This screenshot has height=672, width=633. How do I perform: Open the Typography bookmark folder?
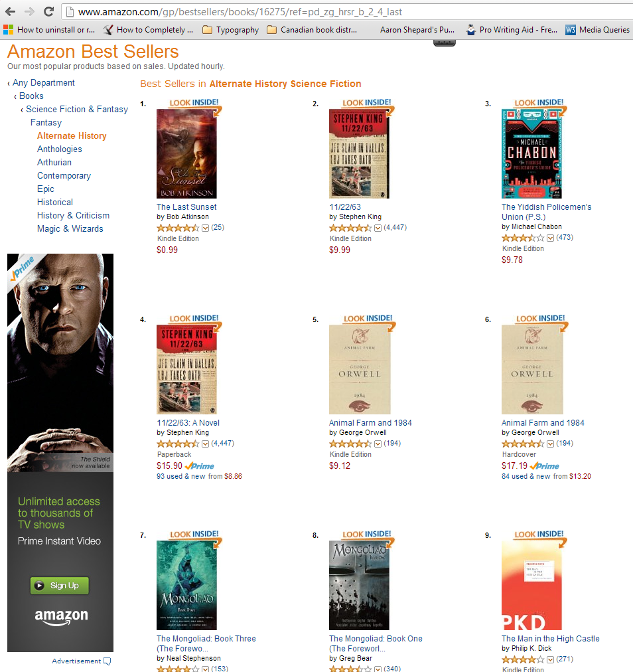click(x=230, y=30)
